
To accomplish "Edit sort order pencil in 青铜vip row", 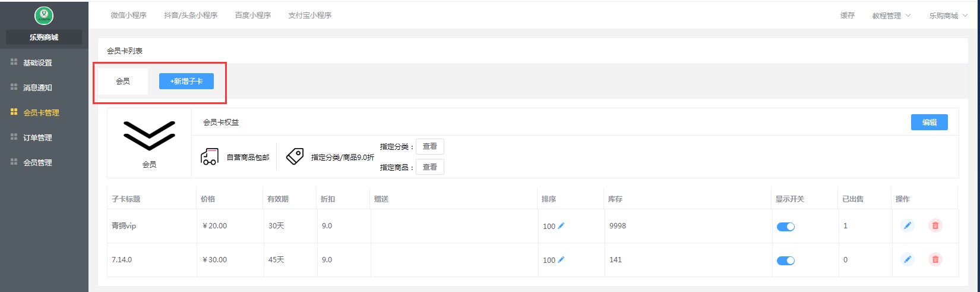I will click(x=561, y=226).
